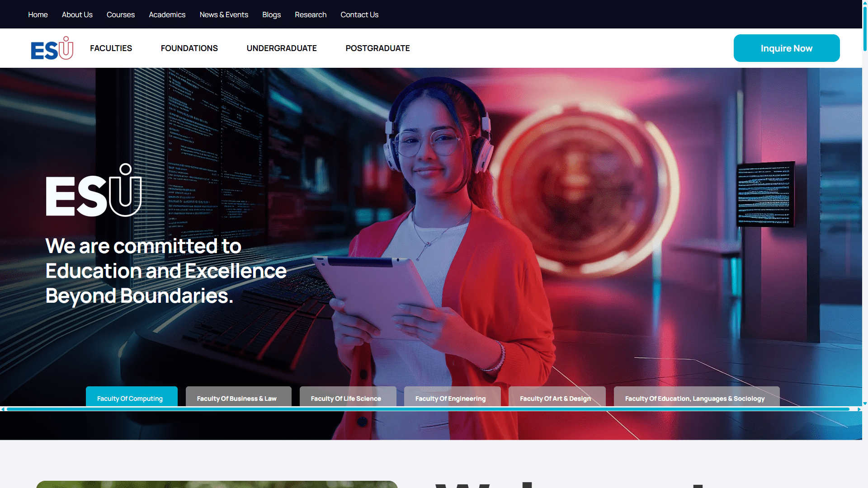Switch to Faculty Of Life Science tab
The image size is (868, 488).
click(x=348, y=397)
